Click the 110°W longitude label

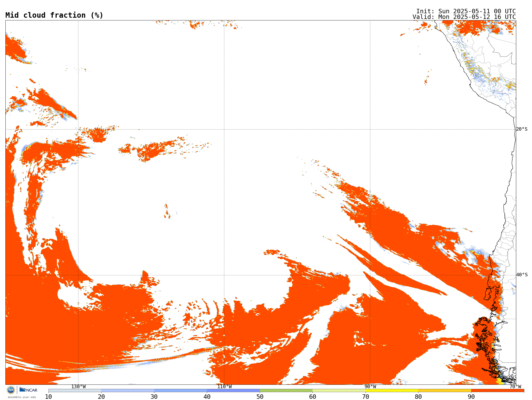click(224, 386)
